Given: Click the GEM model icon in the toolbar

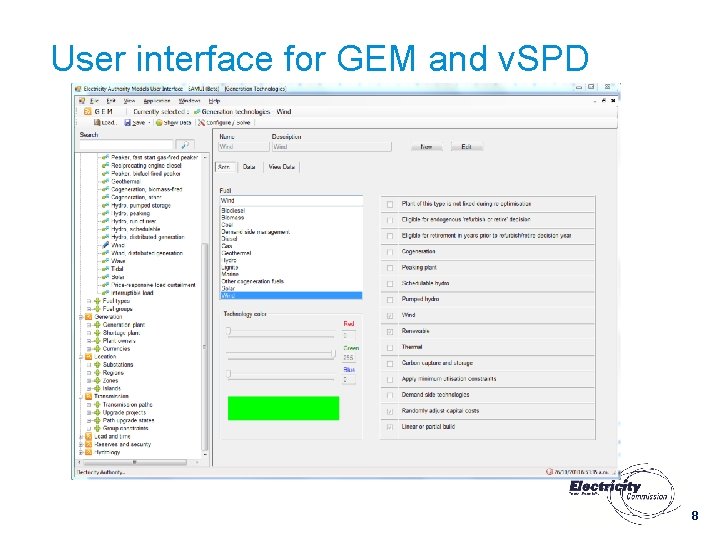Looking at the screenshot, I should [87, 112].
